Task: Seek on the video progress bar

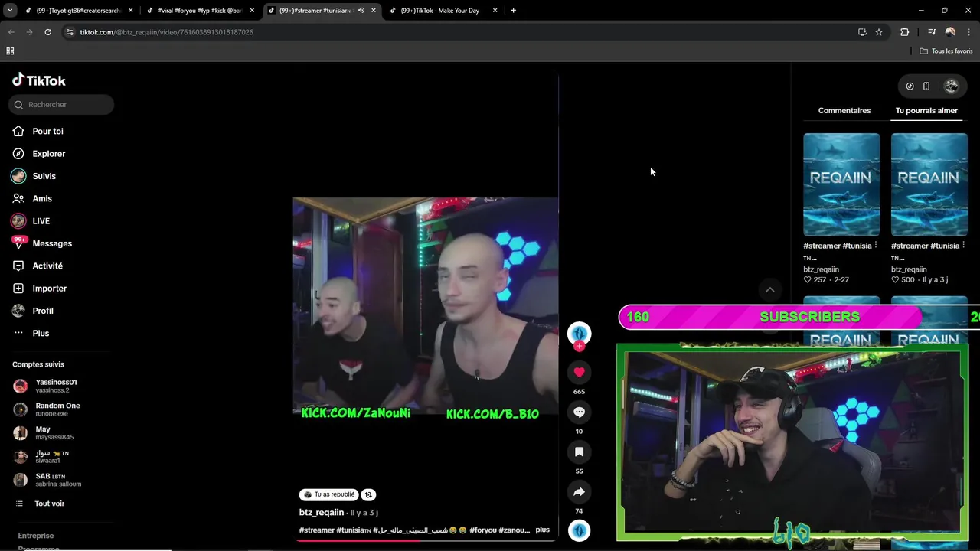Action: coord(427,540)
